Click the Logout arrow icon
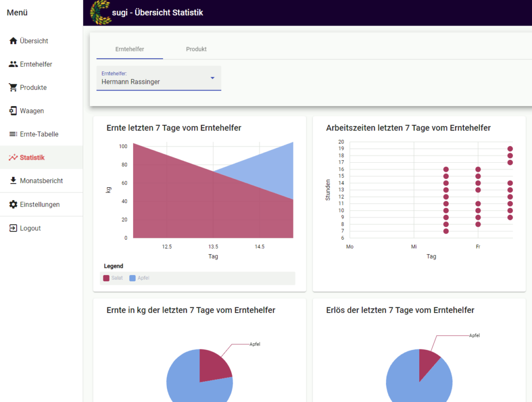532x402 pixels. (14, 228)
